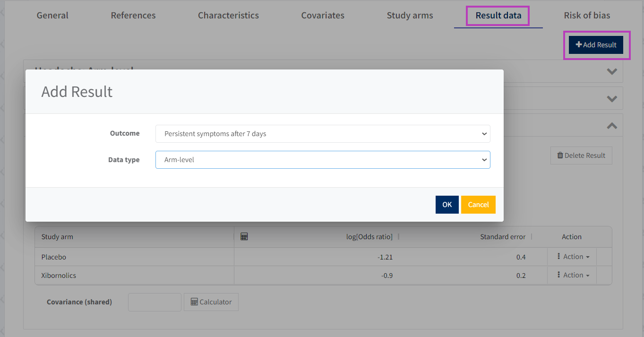This screenshot has height=337, width=644.
Task: Select the Risk of bias tab
Action: pyautogui.click(x=587, y=16)
